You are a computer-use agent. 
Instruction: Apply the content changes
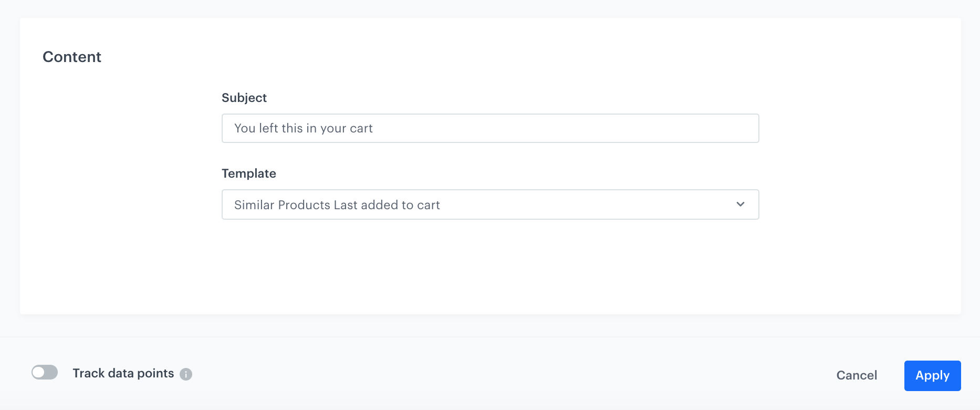(932, 375)
